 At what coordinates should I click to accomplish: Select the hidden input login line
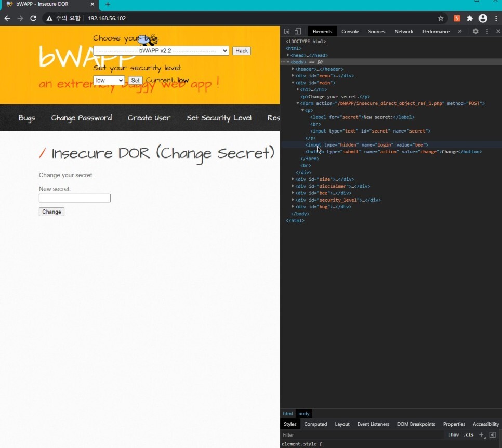[x=366, y=145]
